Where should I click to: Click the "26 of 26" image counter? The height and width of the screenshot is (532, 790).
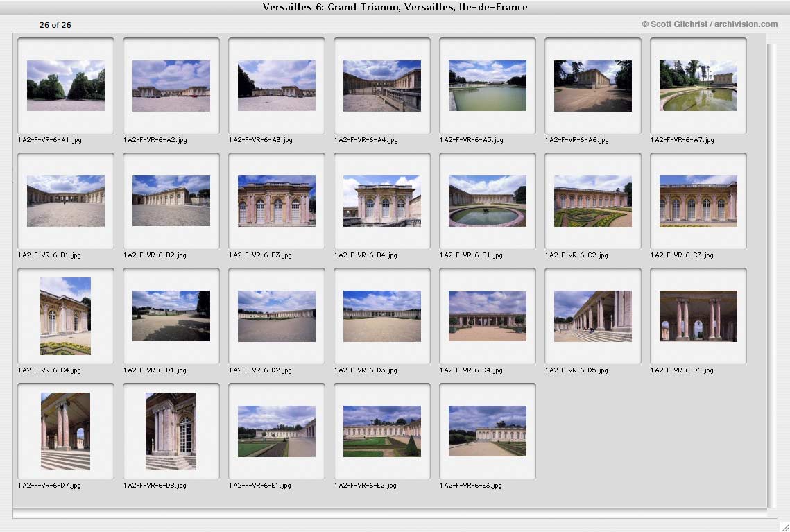click(55, 25)
